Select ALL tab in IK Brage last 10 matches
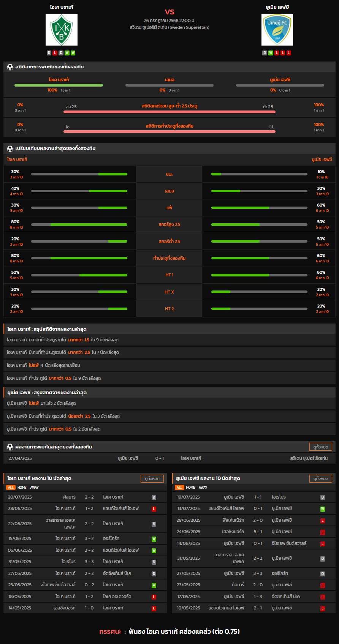This screenshot has height=644, width=339. (11, 488)
